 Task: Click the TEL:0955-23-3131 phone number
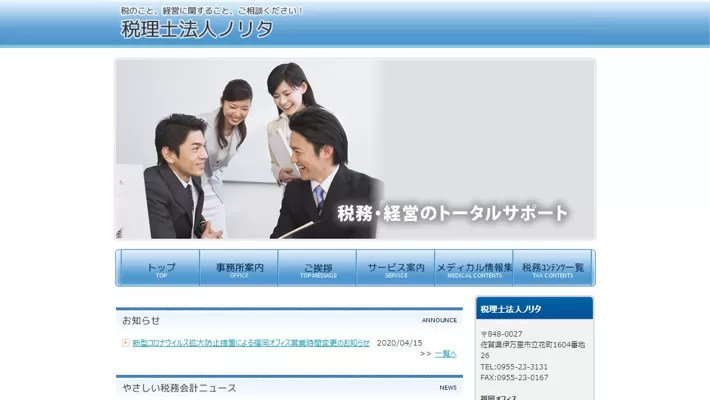point(513,367)
